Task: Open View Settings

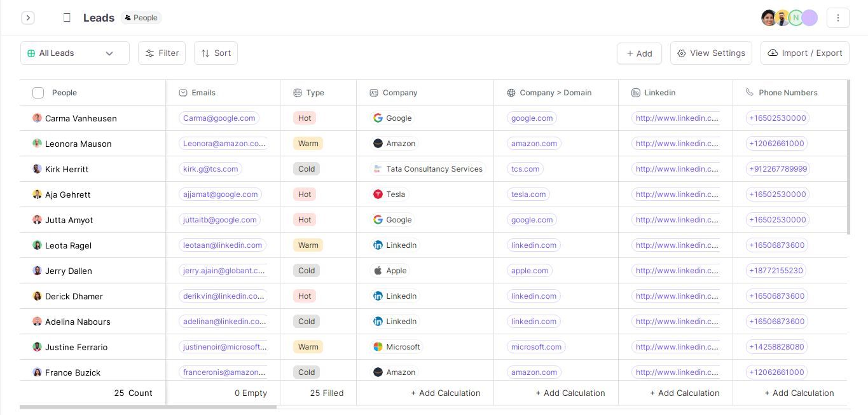Action: 711,53
